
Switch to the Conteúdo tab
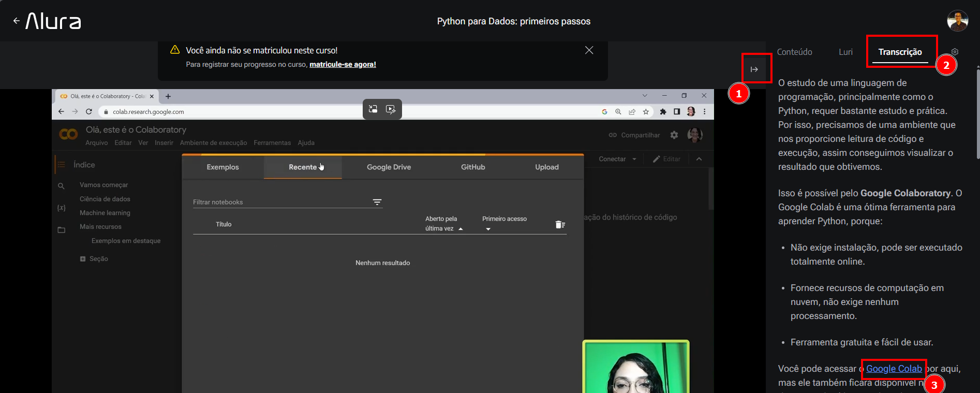coord(794,52)
